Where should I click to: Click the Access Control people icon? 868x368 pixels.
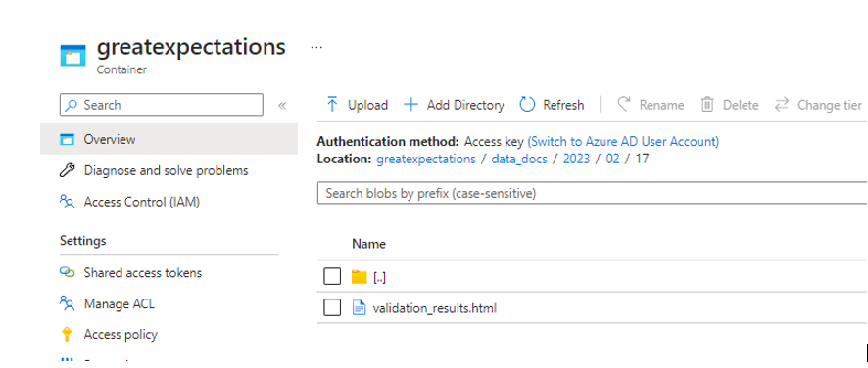point(67,202)
